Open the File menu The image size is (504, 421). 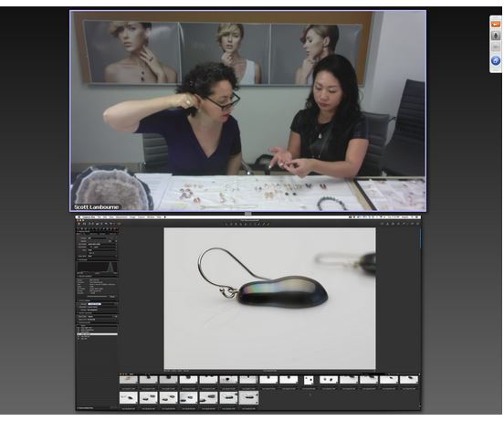tap(100, 217)
